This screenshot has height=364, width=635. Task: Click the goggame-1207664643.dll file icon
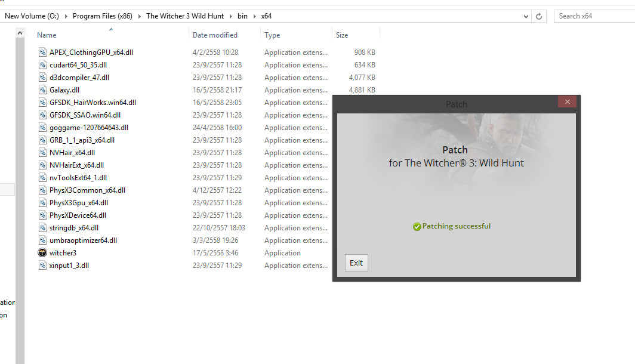42,128
